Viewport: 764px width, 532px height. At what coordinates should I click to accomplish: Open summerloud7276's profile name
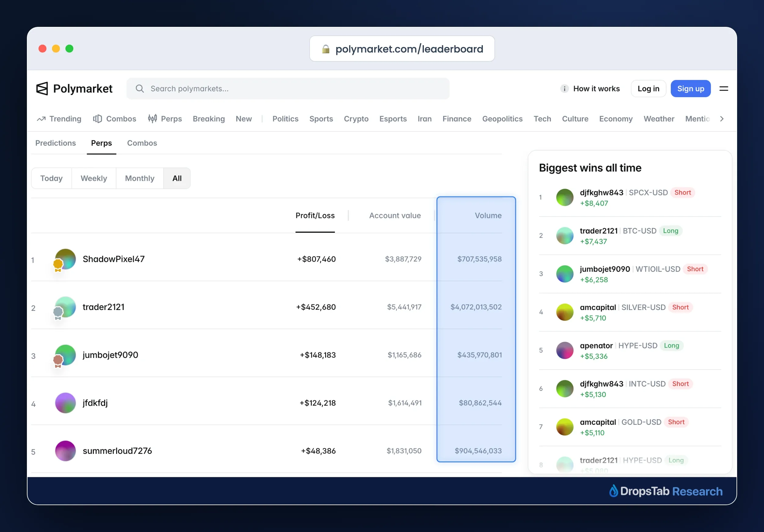117,451
